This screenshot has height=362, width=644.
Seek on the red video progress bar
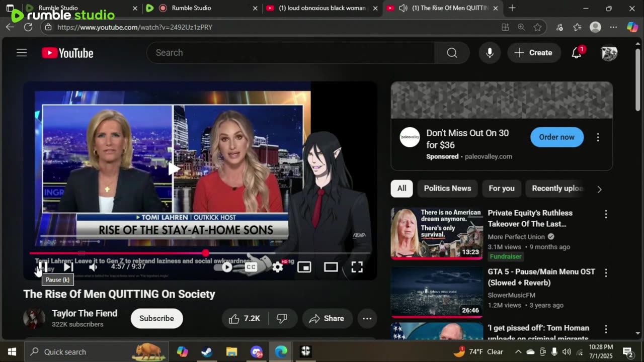pyautogui.click(x=200, y=253)
